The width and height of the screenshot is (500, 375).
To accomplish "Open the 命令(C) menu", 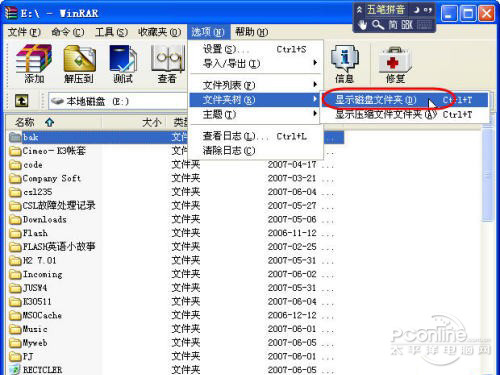I will 68,32.
